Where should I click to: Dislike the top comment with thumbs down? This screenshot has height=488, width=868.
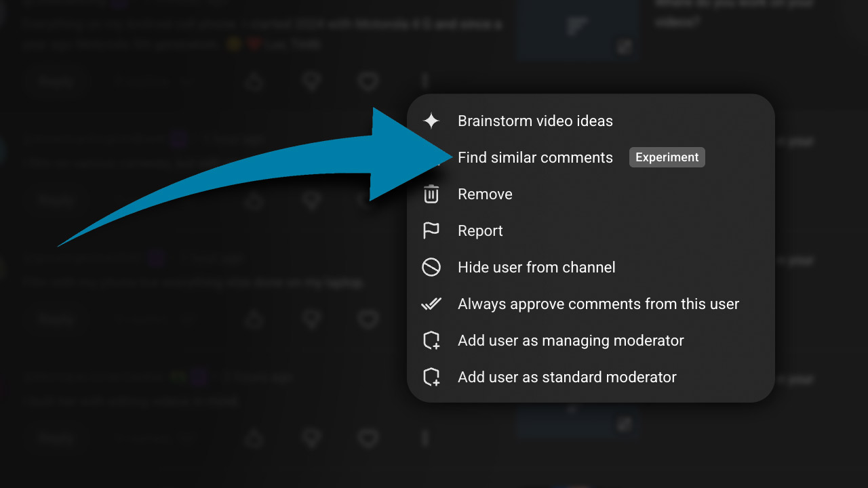[x=311, y=82]
